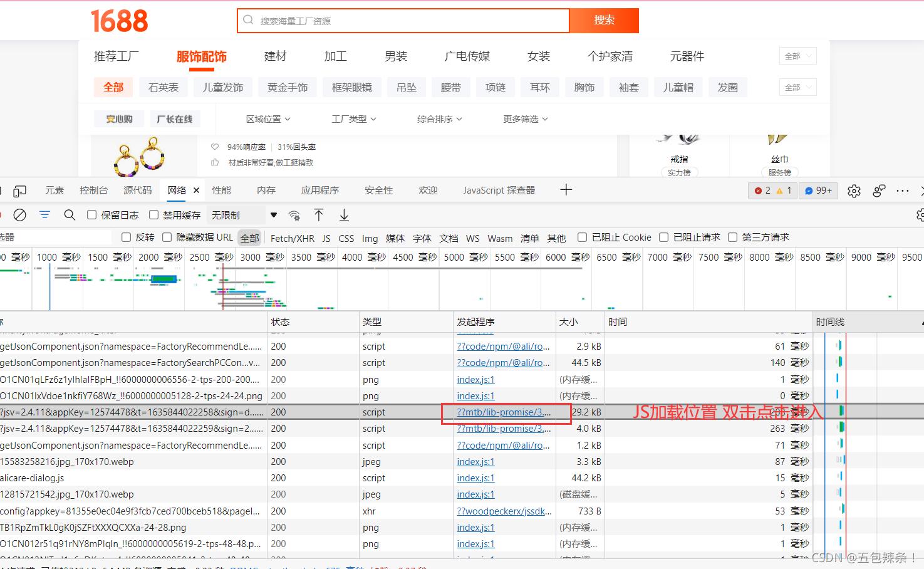Image resolution: width=924 pixels, height=569 pixels.
Task: Switch to the 控制台 tab
Action: [x=94, y=190]
